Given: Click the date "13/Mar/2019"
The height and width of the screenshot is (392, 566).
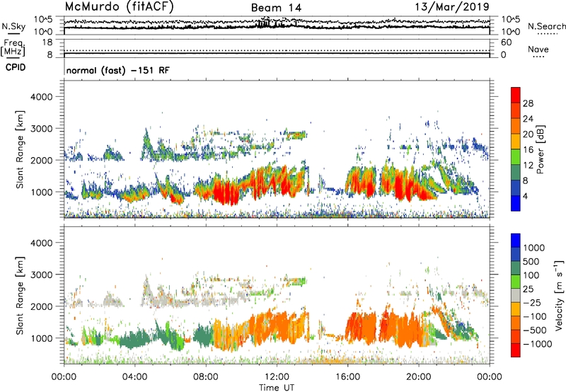Looking at the screenshot, I should tap(452, 6).
